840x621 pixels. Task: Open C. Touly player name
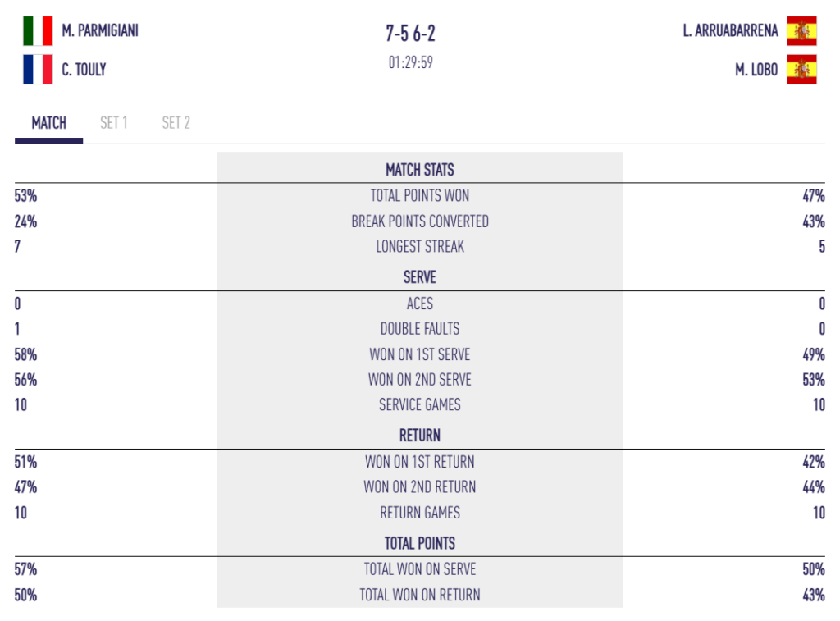coord(84,70)
